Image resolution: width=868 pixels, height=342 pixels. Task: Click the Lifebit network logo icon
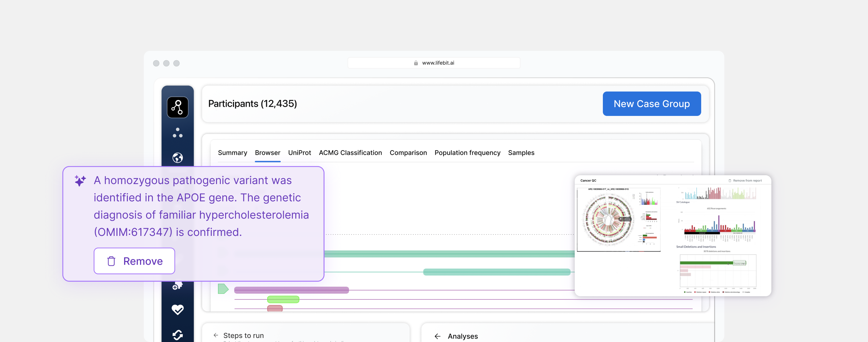(x=177, y=107)
